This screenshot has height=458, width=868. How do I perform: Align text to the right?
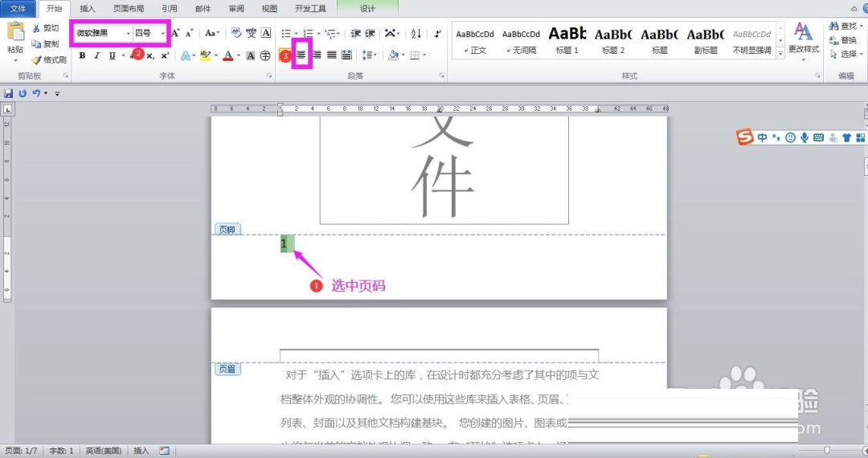(317, 55)
